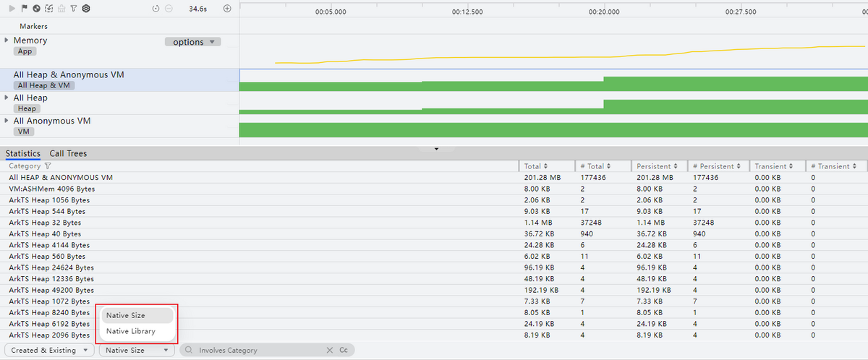Screen dimensions: 868x360
Task: Expand the All Heap track
Action: point(7,98)
